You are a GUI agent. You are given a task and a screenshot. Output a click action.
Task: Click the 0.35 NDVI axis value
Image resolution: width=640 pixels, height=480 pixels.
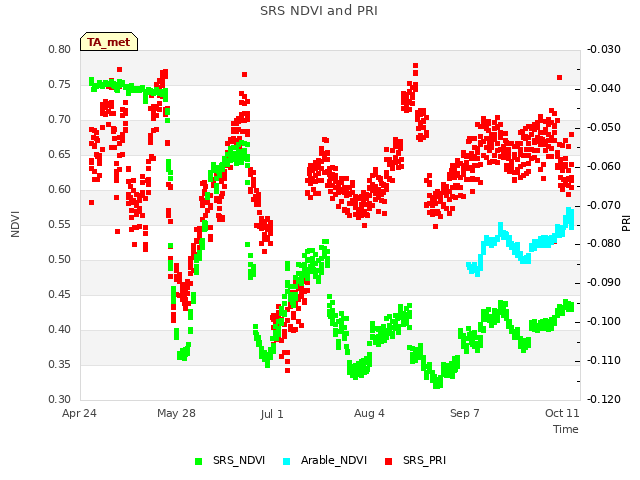click(60, 364)
